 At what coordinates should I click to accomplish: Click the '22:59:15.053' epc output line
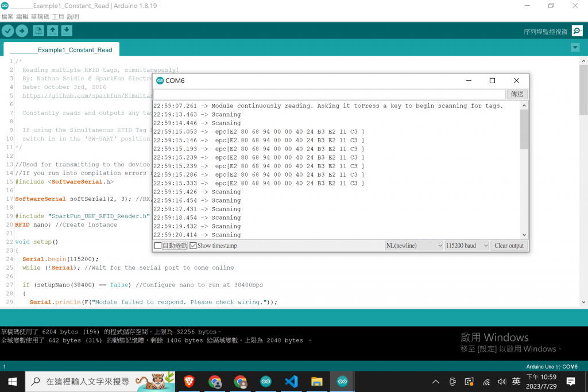pos(259,132)
